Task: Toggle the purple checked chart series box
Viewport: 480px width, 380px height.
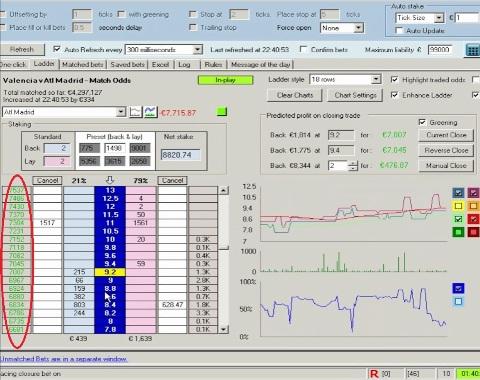Action: [x=473, y=193]
